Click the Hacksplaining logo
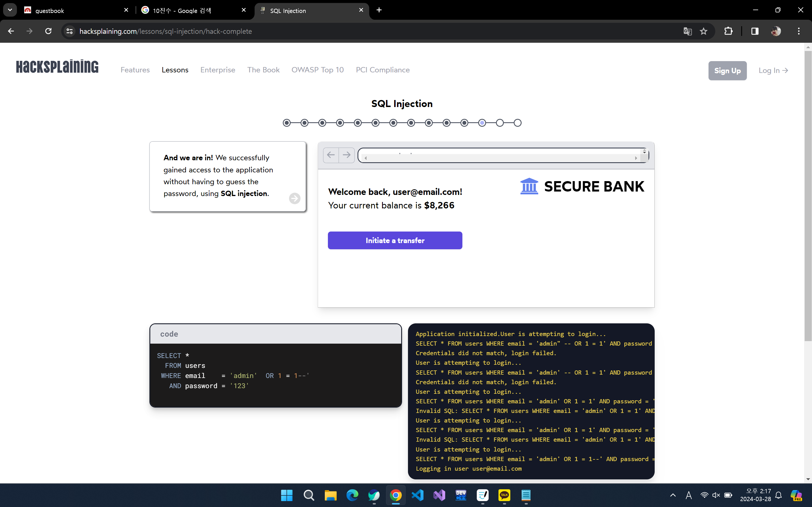812x507 pixels. point(57,67)
